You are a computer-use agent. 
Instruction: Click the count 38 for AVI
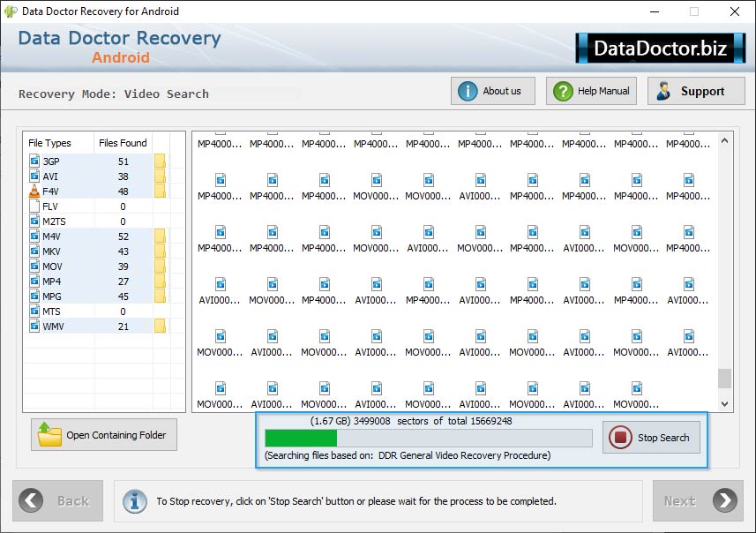[124, 176]
